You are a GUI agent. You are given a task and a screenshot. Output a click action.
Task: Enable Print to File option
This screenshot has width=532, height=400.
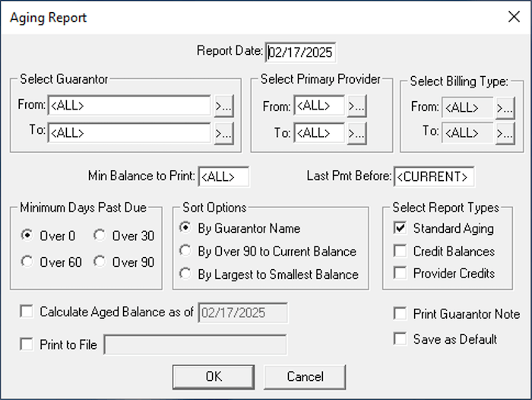pos(27,344)
